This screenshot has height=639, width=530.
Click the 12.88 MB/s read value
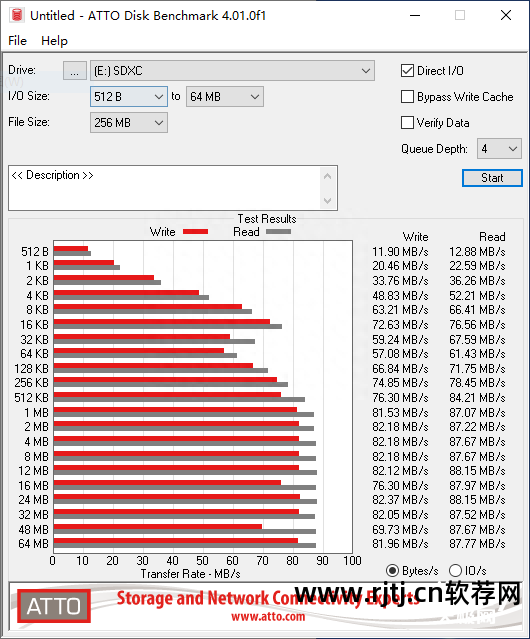[x=477, y=252]
